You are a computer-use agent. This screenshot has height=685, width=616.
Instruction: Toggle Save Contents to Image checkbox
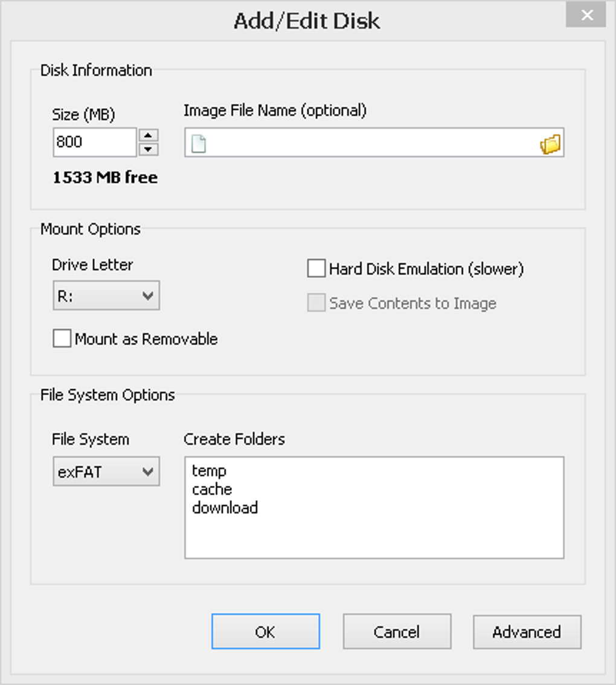[x=316, y=303]
